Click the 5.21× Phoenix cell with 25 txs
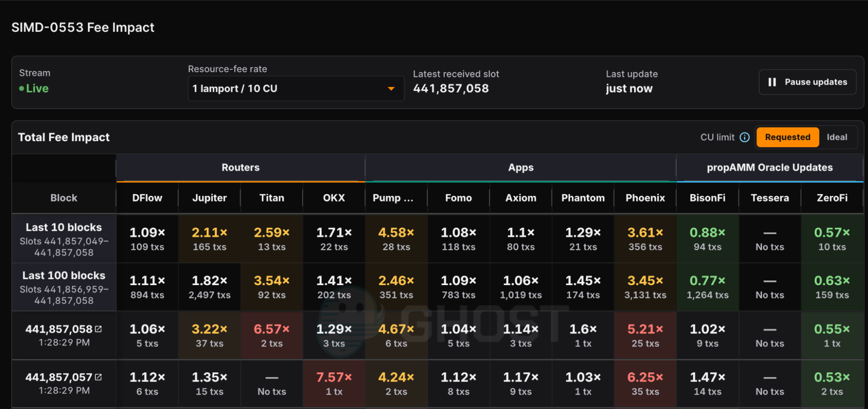This screenshot has height=409, width=868. 645,336
